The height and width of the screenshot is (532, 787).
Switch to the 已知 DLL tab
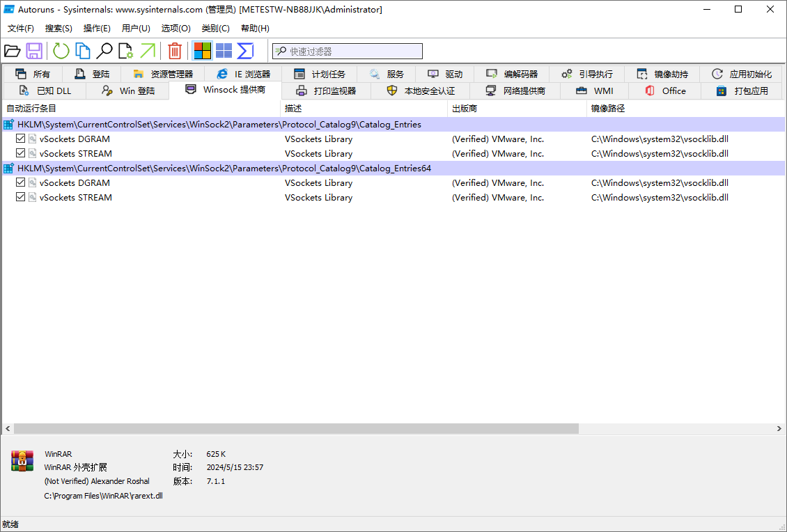(45, 91)
